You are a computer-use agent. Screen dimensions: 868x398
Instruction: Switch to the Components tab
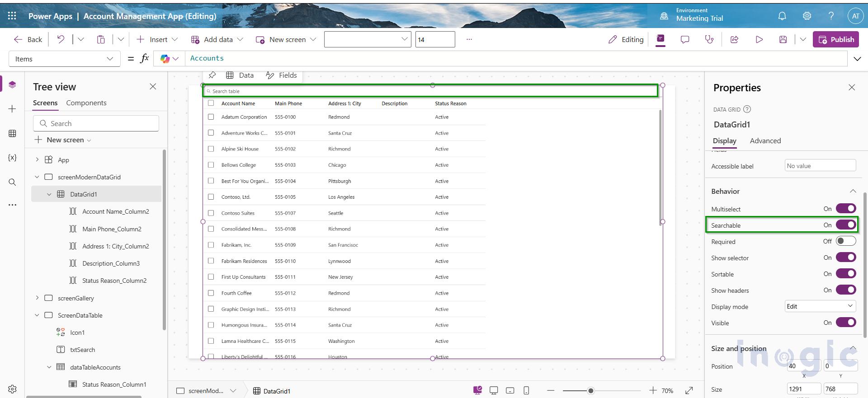pos(86,103)
